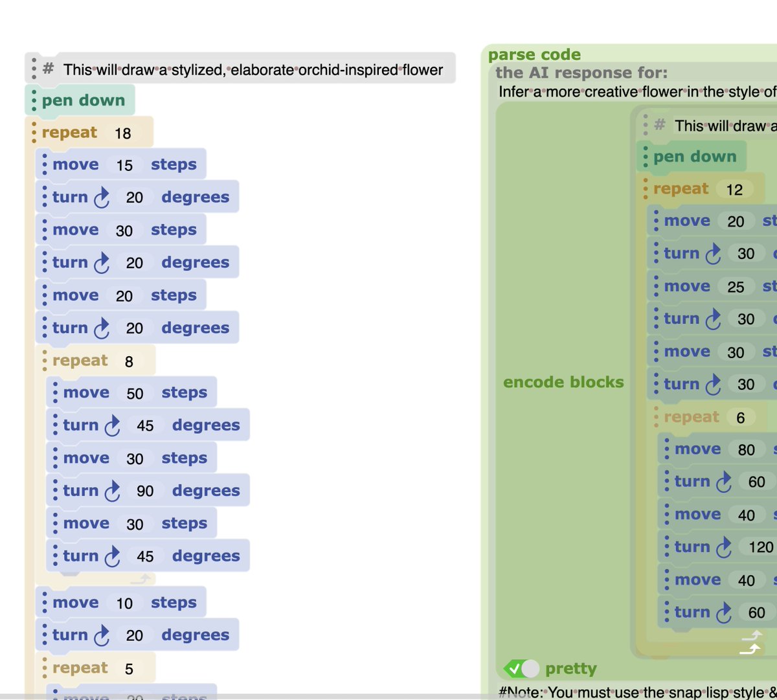
Task: Edit the 120 degrees turn value
Action: click(x=760, y=547)
